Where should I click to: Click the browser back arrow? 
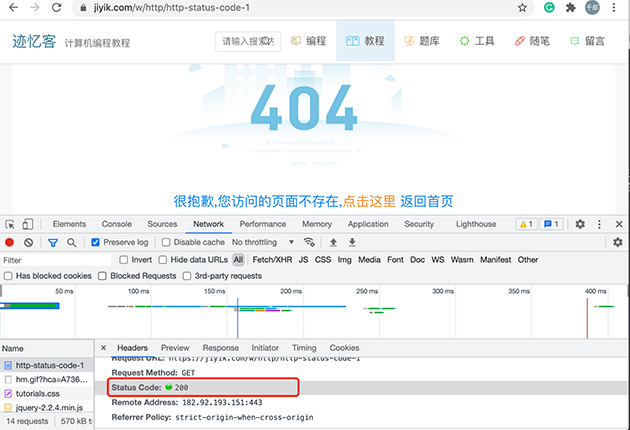click(13, 7)
